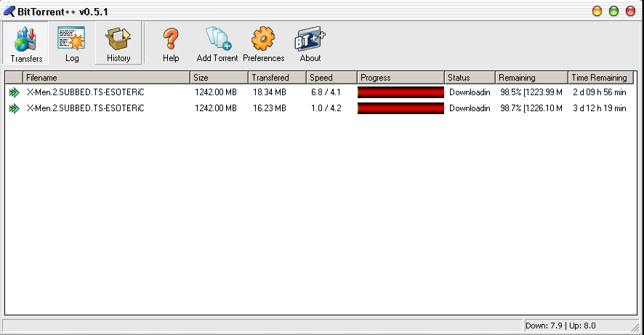Click remaining 98.7% [1226.10 M cell
This screenshot has height=335, width=644.
(x=531, y=108)
